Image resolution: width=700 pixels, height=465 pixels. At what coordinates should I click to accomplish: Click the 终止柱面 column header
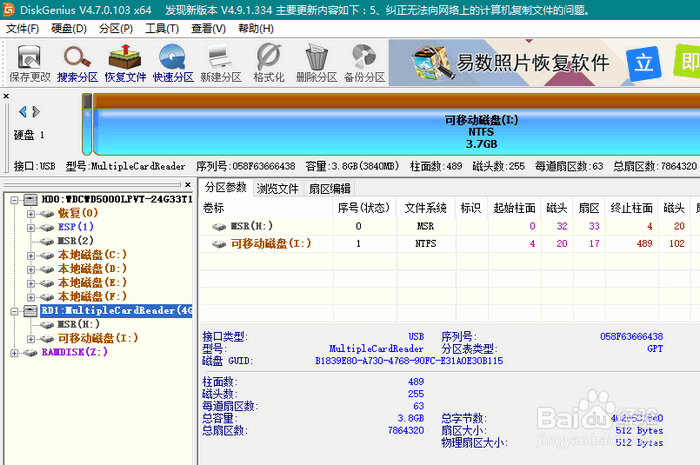(x=631, y=208)
